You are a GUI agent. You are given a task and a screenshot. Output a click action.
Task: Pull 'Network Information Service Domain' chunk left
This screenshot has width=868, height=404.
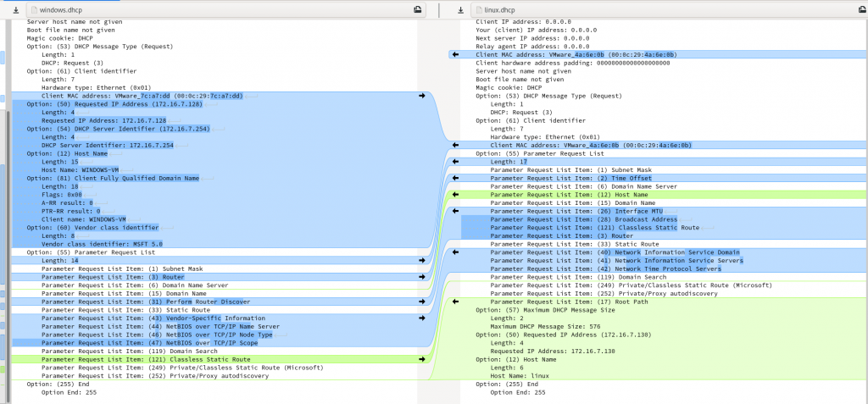[x=455, y=252]
